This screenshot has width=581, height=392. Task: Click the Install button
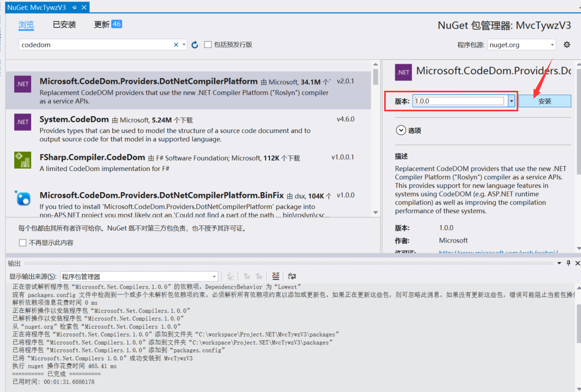pos(545,101)
